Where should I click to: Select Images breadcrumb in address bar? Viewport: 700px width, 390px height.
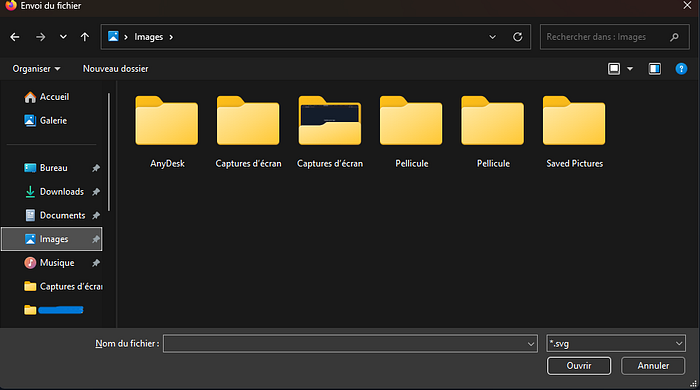pos(149,37)
